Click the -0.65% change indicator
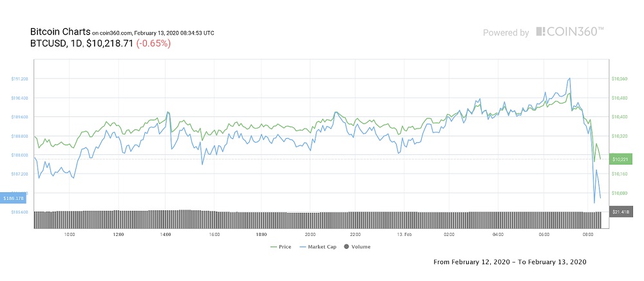644x281 pixels. pos(153,43)
